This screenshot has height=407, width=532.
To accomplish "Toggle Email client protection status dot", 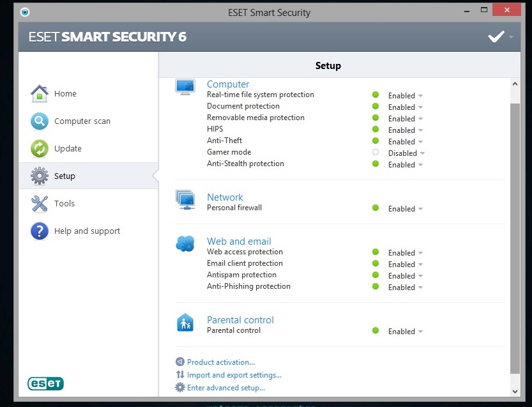I will [376, 263].
